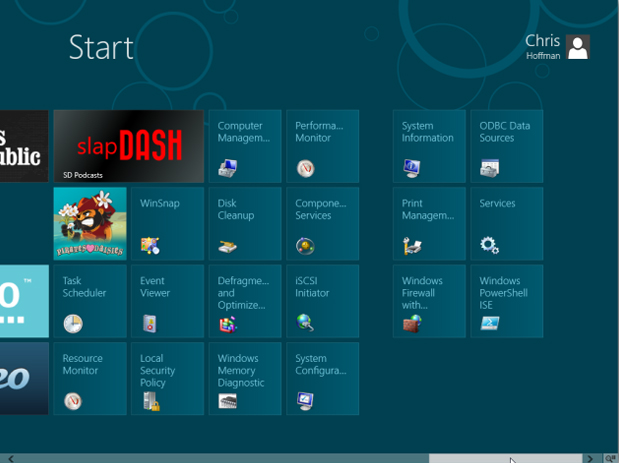Click the zoom out button in corner

tap(610, 458)
